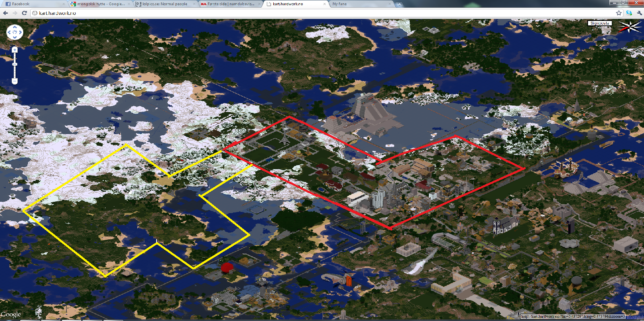
Task: Select the kart.hardwork.no tab
Action: [296, 4]
